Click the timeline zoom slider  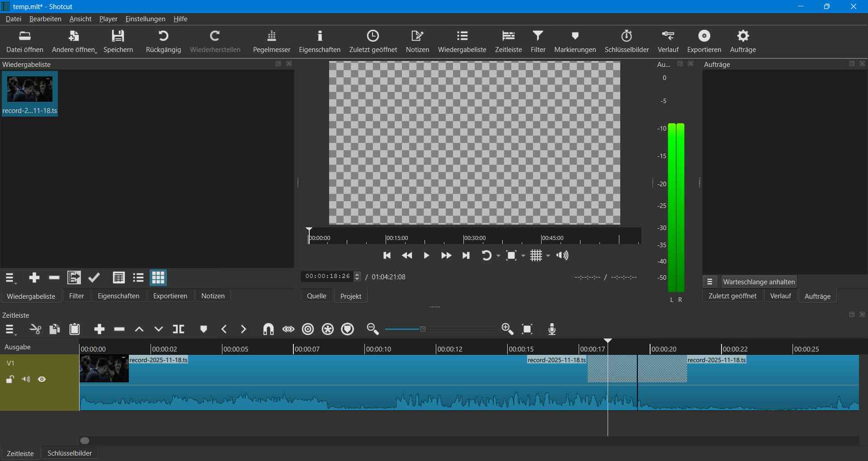[423, 329]
